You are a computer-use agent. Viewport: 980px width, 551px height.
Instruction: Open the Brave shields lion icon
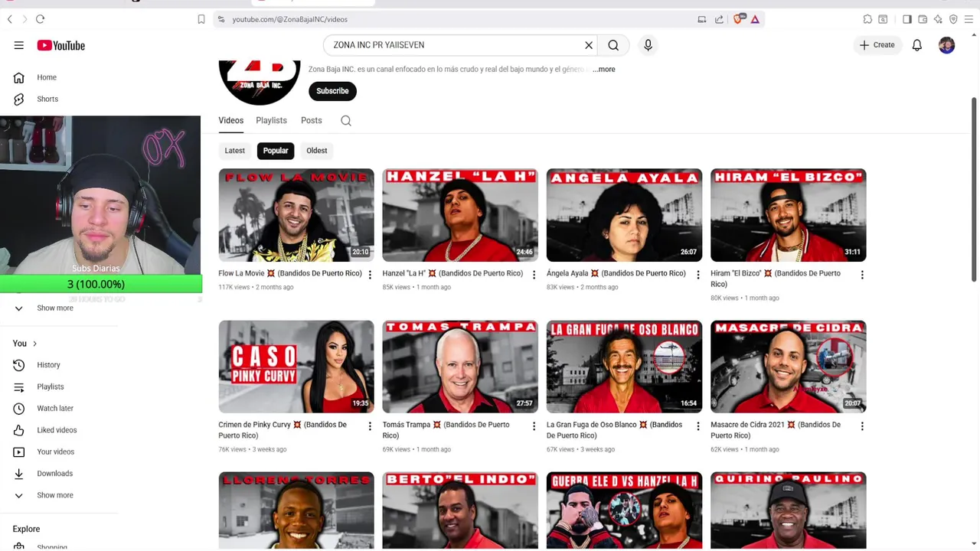pyautogui.click(x=738, y=19)
